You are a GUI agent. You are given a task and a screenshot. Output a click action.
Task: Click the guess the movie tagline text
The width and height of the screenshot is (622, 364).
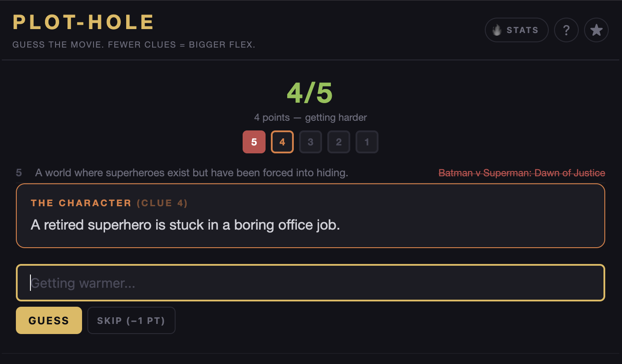(x=134, y=45)
